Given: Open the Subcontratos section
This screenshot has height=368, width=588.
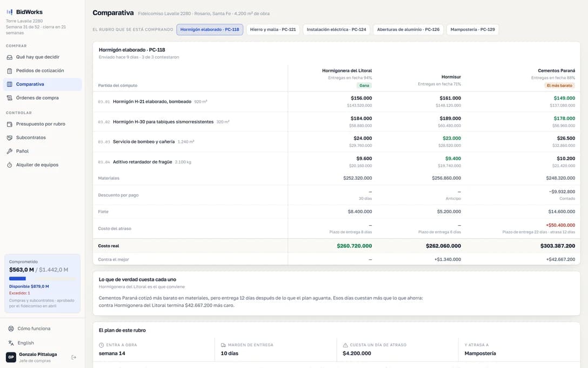Looking at the screenshot, I should click(x=42, y=138).
